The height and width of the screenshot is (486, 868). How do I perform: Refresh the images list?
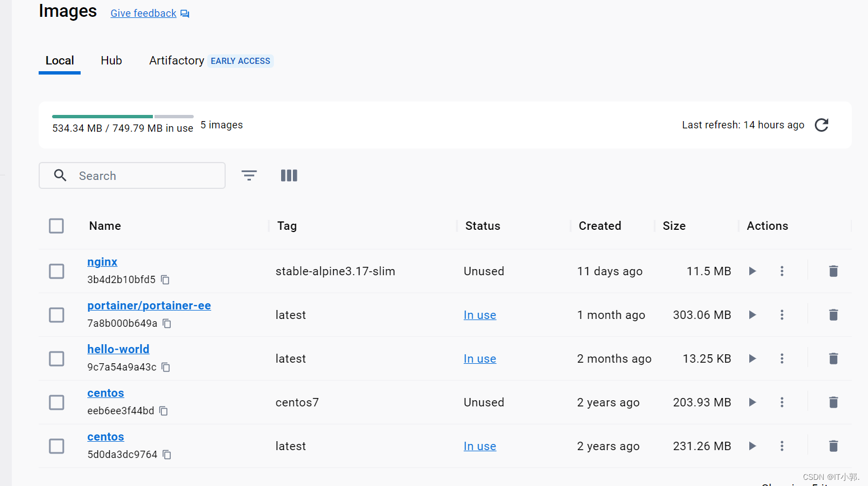tap(822, 125)
